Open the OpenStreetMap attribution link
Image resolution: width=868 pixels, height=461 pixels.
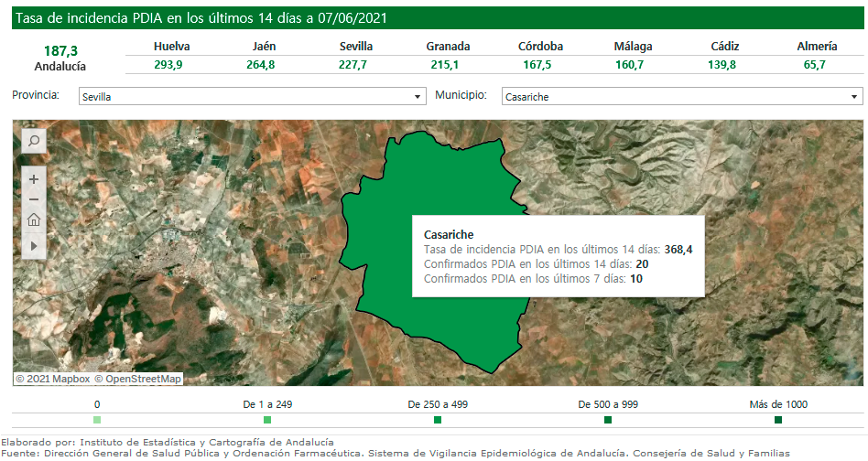tap(137, 379)
